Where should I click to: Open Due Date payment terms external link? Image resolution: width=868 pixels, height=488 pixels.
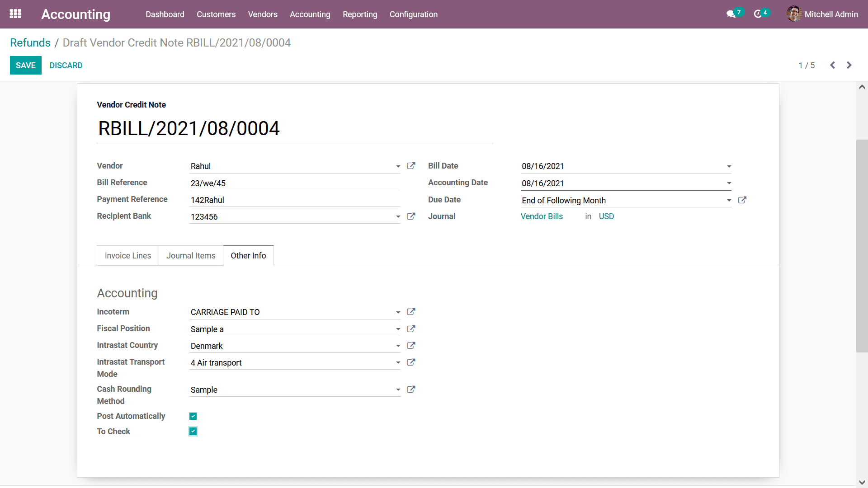742,200
